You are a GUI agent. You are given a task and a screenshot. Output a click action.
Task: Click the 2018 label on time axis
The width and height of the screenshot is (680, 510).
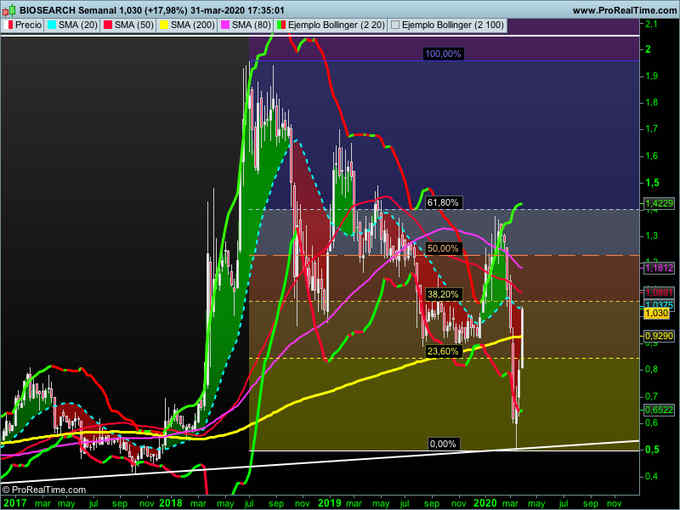click(170, 503)
